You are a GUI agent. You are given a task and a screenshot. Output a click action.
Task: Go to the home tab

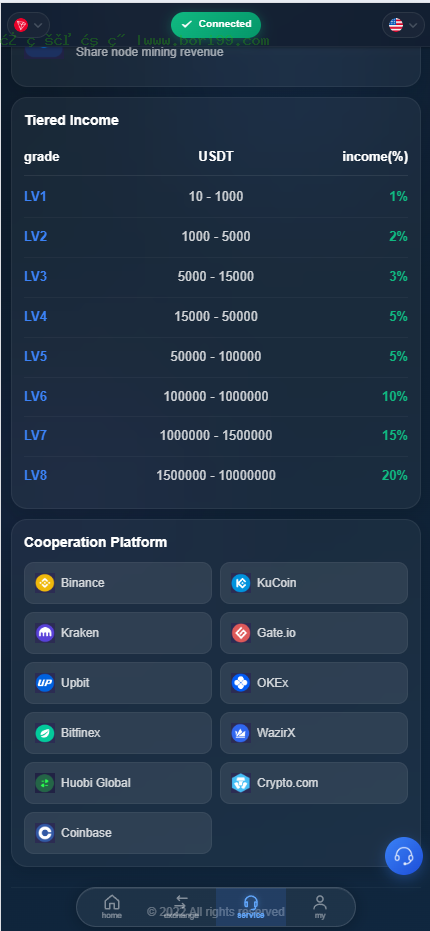pos(112,907)
